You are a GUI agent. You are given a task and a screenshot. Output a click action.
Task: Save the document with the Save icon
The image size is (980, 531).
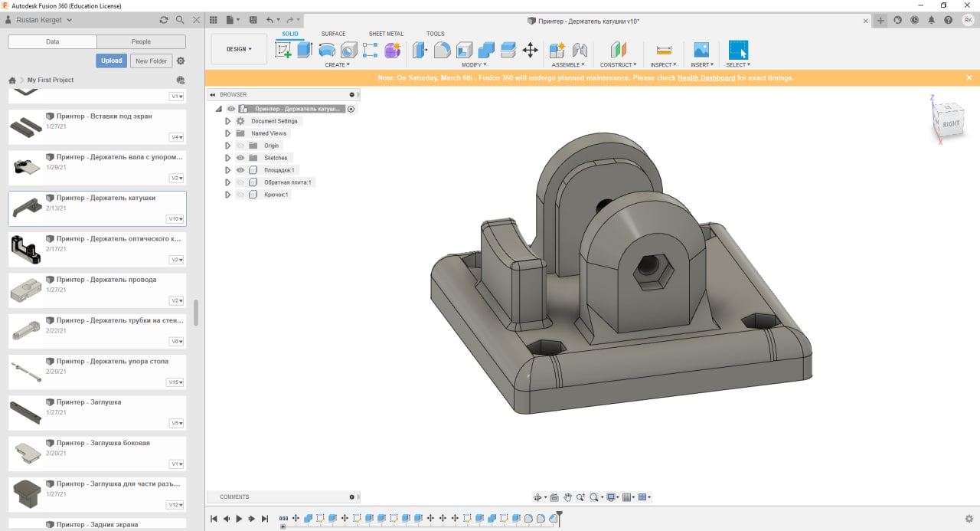pos(252,20)
